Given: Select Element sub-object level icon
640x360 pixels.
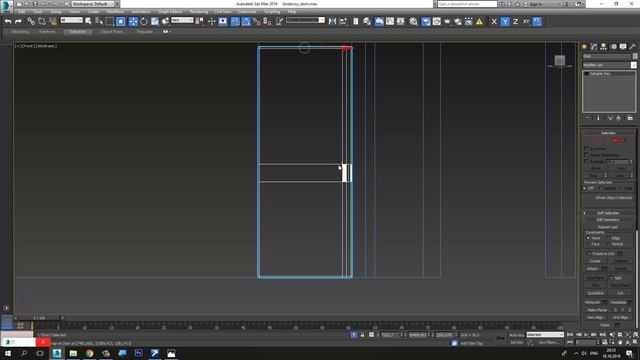Looking at the screenshot, I should (623, 140).
